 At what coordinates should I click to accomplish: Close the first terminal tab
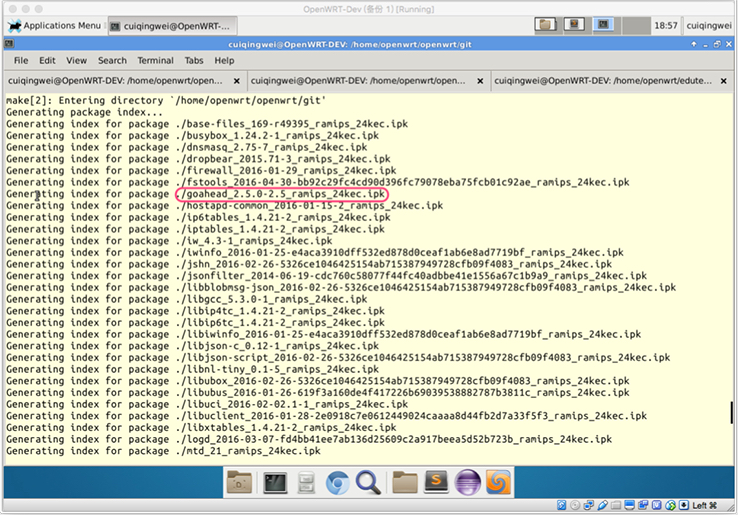pyautogui.click(x=236, y=80)
